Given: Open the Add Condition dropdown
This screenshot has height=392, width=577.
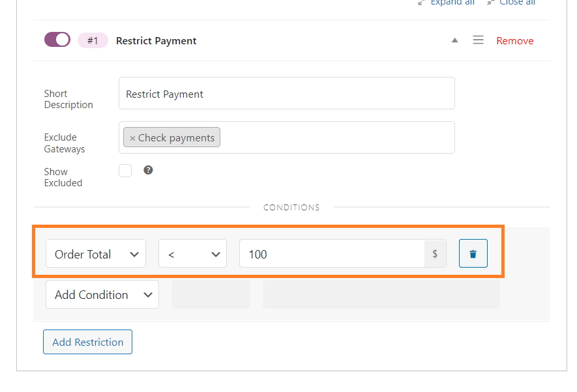Looking at the screenshot, I should tap(102, 294).
